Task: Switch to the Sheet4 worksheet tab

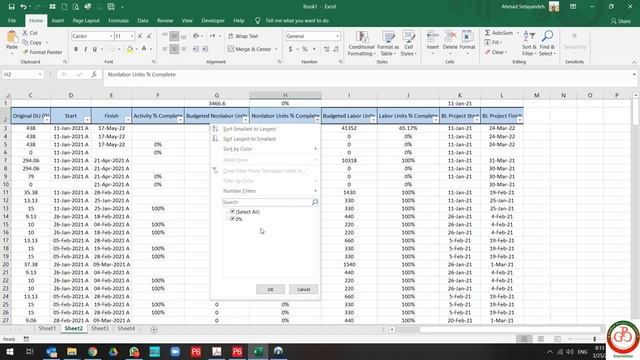Action: coord(126,328)
